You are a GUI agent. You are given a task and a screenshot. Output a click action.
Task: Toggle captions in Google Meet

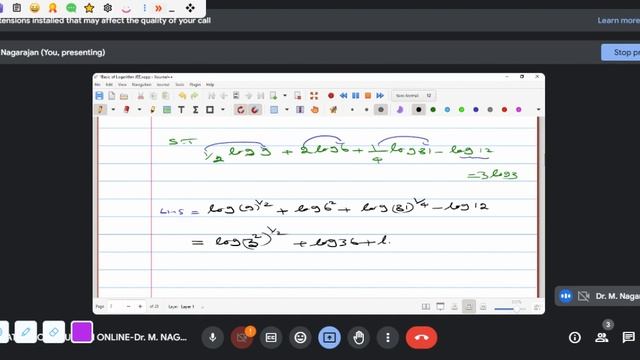click(271, 338)
